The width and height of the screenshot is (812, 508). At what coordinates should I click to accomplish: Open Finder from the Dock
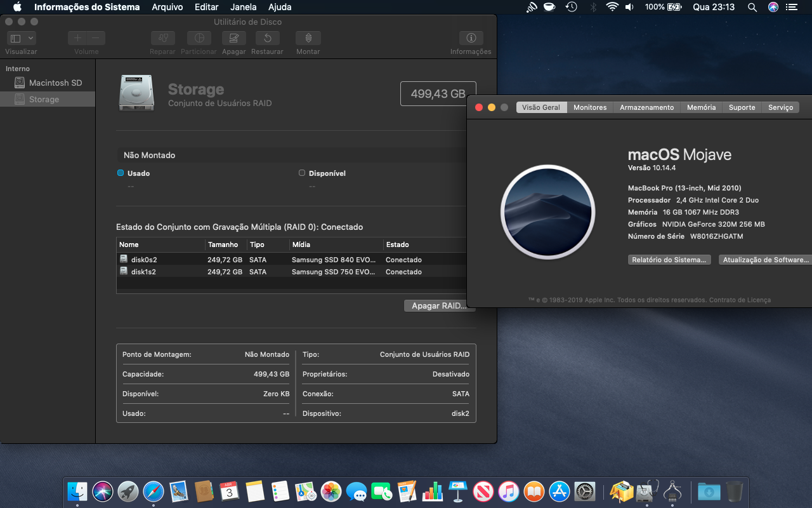click(77, 491)
